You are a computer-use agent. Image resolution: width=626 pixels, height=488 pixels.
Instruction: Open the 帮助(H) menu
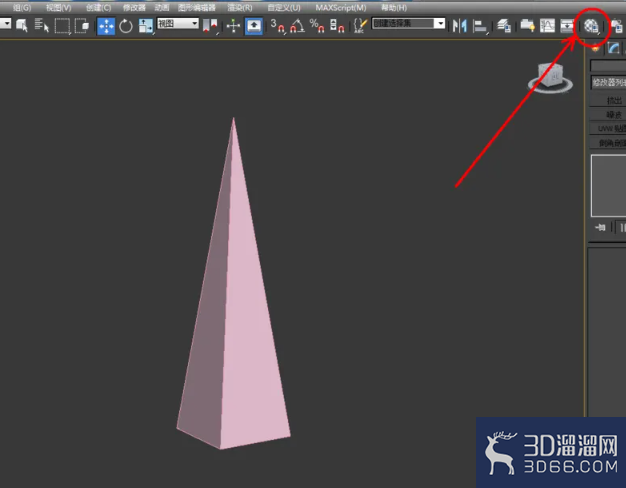point(394,8)
